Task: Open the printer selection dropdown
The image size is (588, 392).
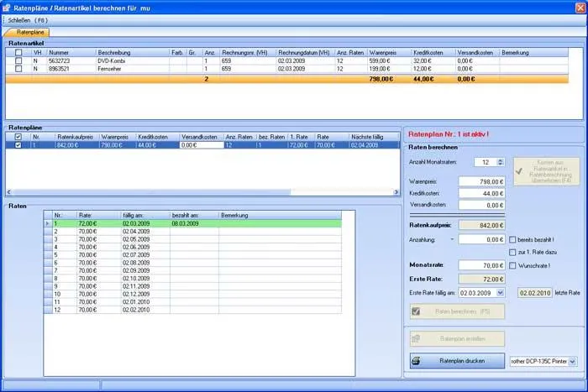Action: coord(573,361)
